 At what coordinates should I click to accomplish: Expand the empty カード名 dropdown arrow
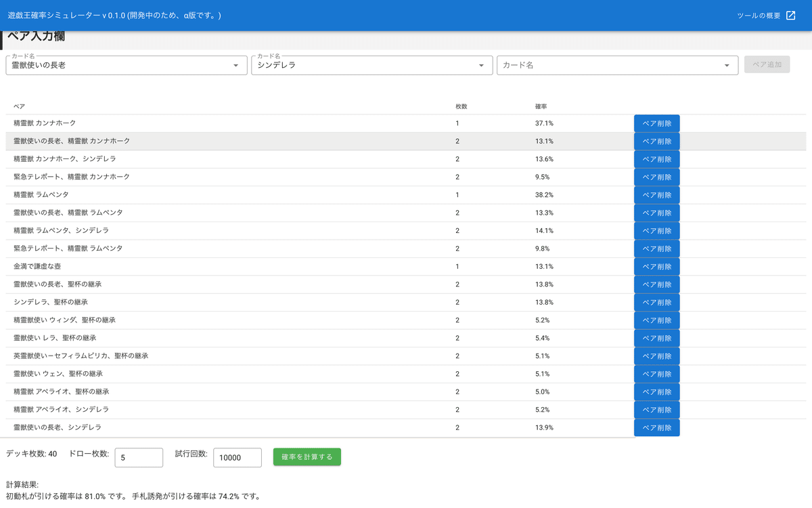coord(727,66)
